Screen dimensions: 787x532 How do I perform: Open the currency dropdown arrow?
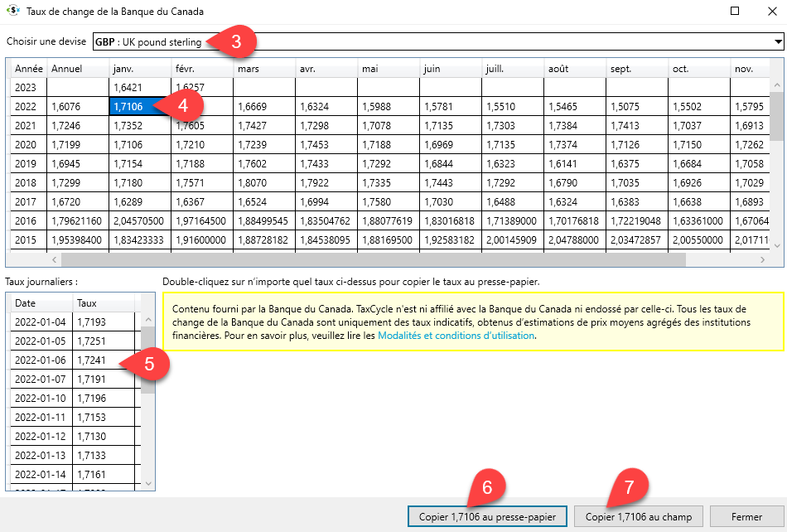778,41
